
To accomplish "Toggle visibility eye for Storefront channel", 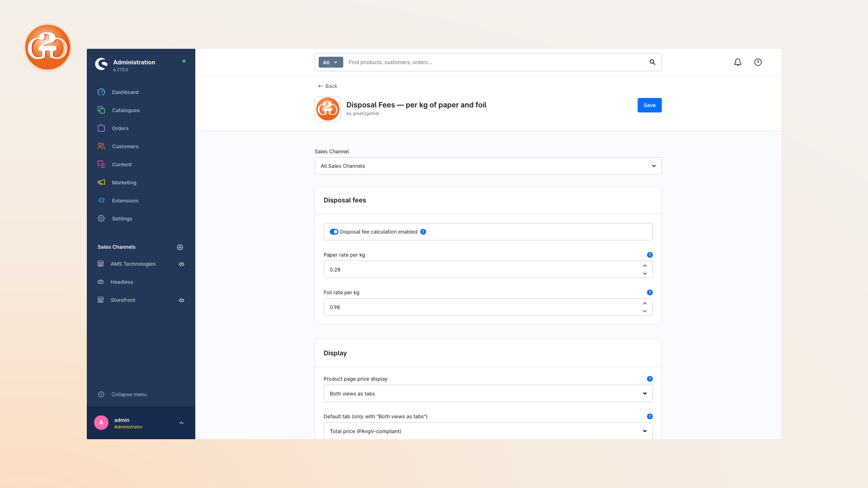I will (181, 300).
